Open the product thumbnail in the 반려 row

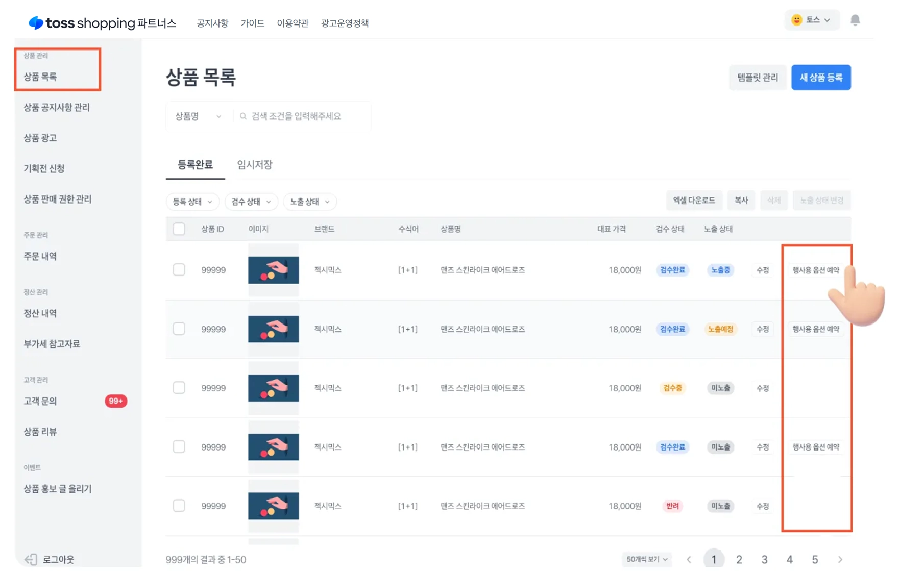(x=274, y=506)
